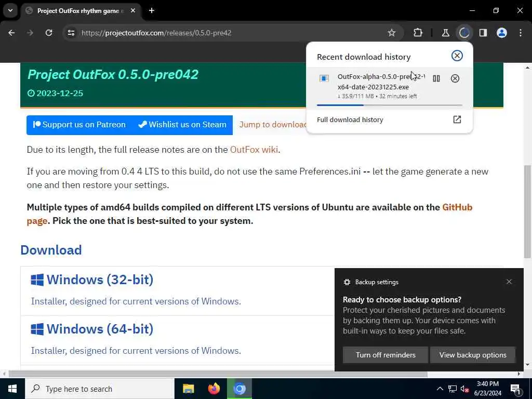Click the downloads progress icon in toolbar
532x399 pixels.
464,33
